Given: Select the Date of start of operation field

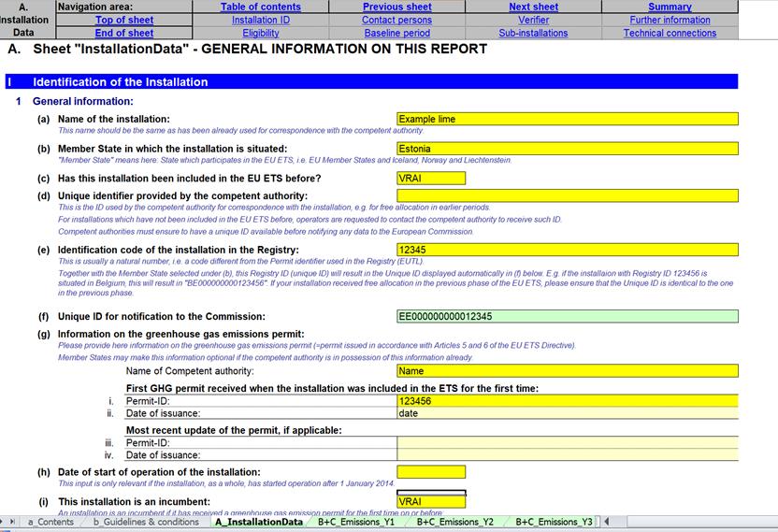Looking at the screenshot, I should coord(431,472).
